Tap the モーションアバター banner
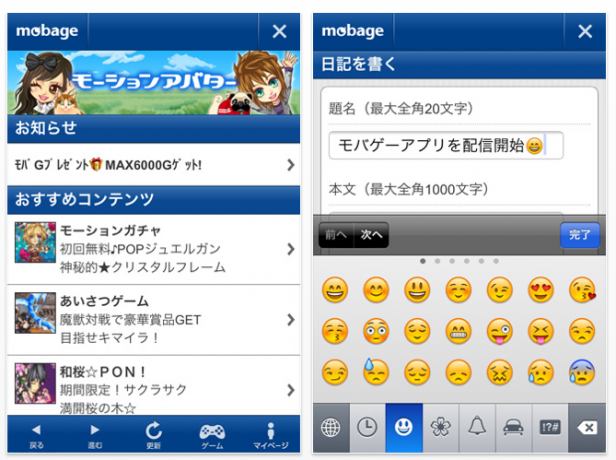Viewport: 616px width, 460px height. pos(154,82)
